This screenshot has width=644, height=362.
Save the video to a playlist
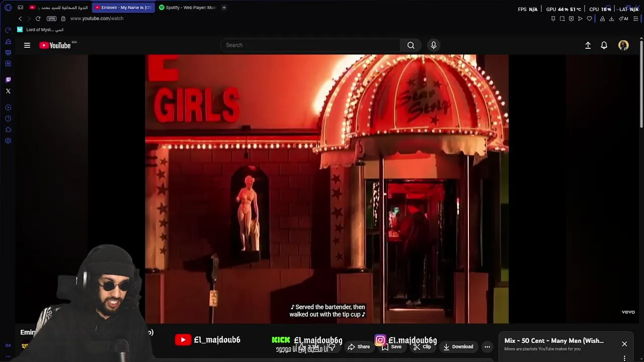(392, 346)
